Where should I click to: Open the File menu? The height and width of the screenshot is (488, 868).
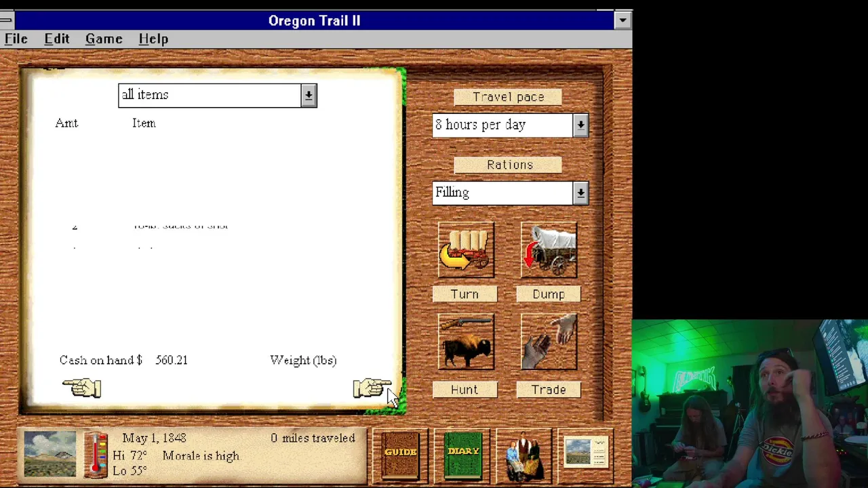[x=16, y=39]
